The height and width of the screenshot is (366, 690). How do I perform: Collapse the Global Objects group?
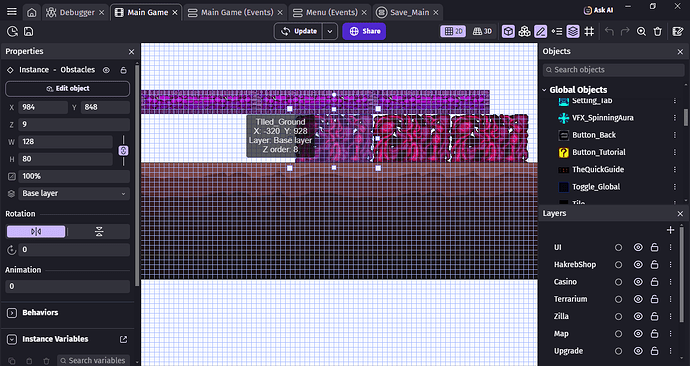pos(544,90)
